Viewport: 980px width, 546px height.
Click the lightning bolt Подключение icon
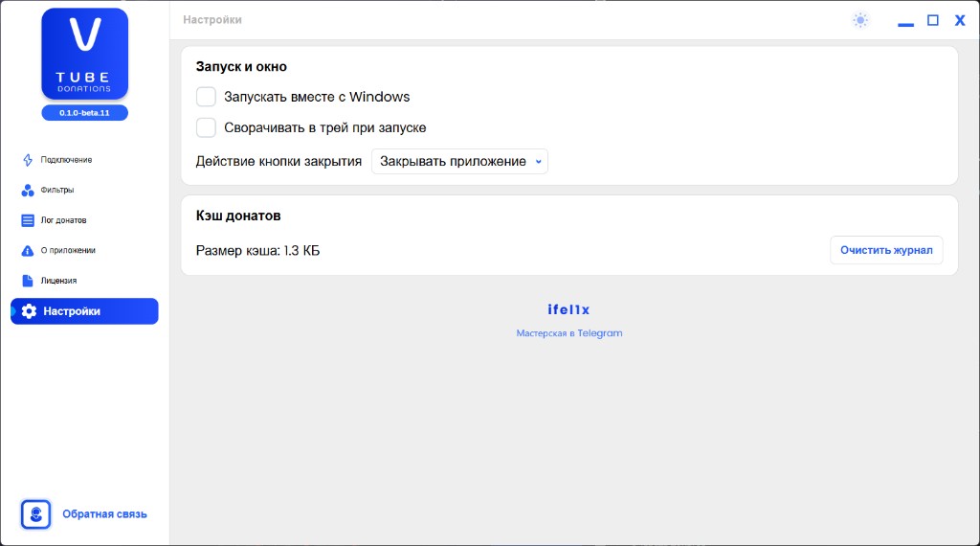(x=28, y=160)
